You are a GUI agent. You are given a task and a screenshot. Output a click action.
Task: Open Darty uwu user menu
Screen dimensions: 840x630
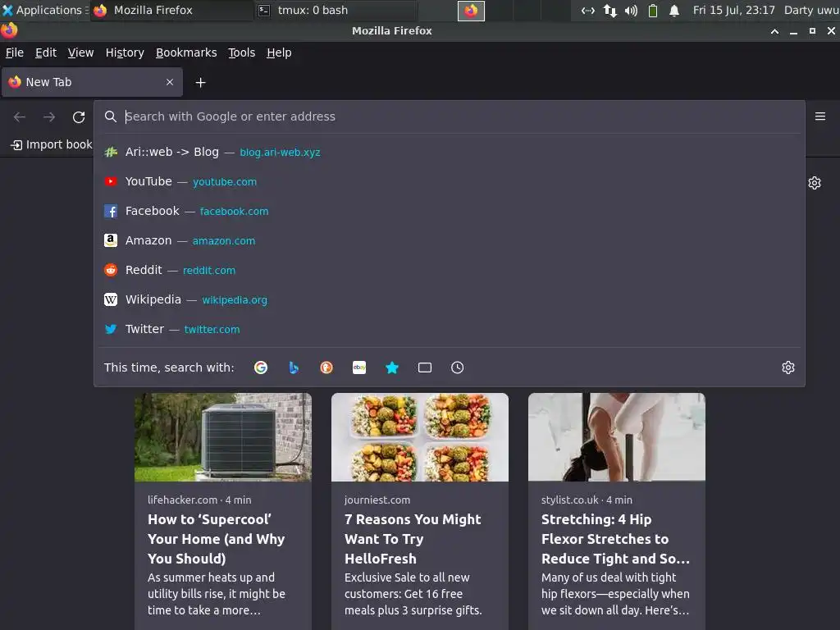coord(811,10)
